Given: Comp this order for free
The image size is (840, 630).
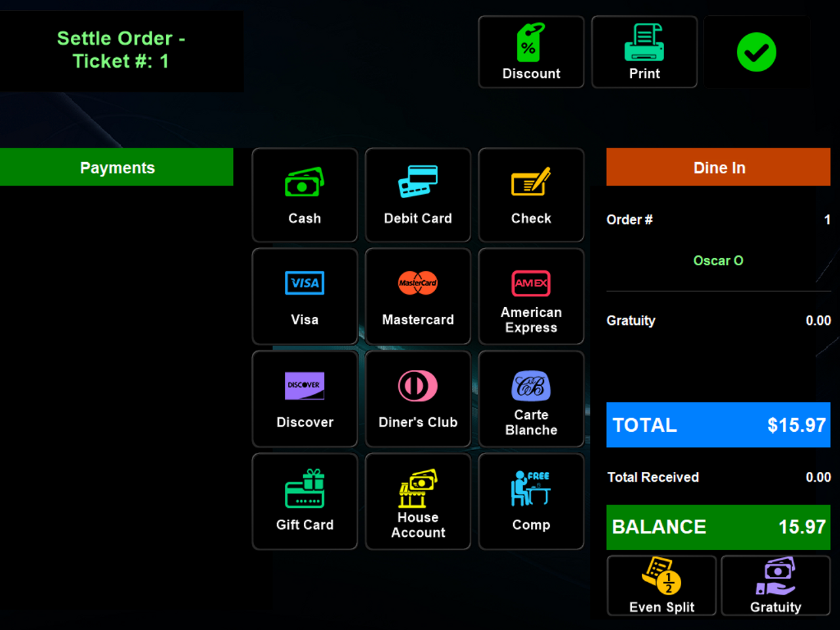Looking at the screenshot, I should [531, 501].
